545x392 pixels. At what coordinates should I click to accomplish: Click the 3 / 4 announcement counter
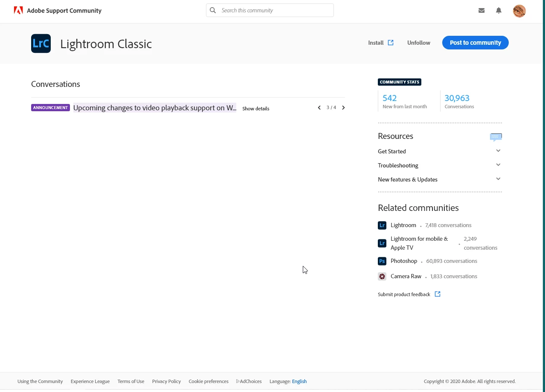pos(331,108)
